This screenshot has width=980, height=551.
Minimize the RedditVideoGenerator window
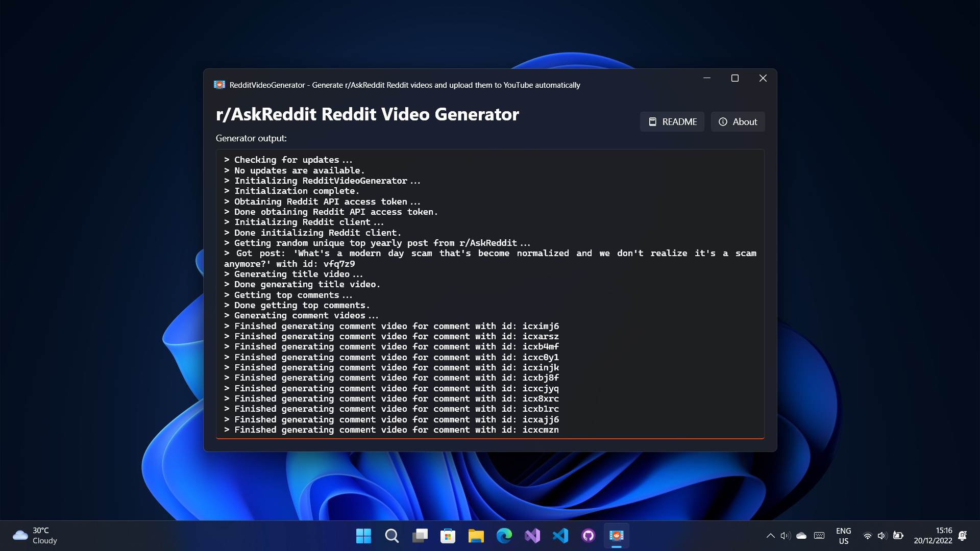(x=707, y=78)
